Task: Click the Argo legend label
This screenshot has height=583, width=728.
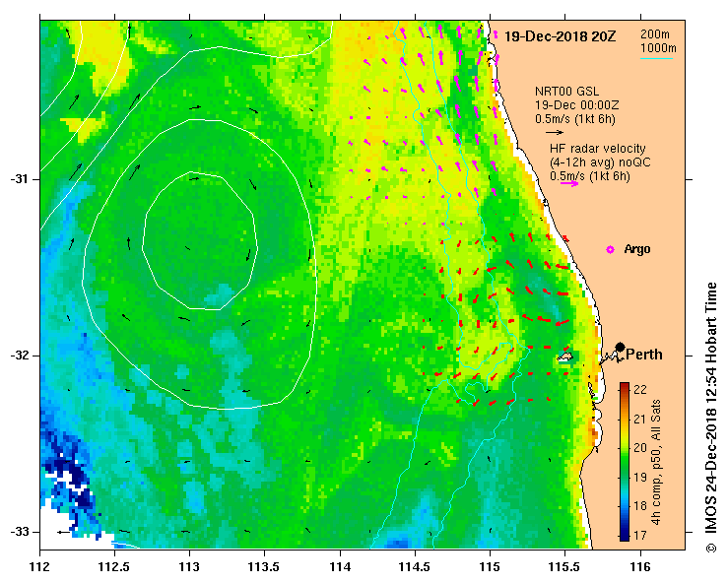Action: pos(637,249)
